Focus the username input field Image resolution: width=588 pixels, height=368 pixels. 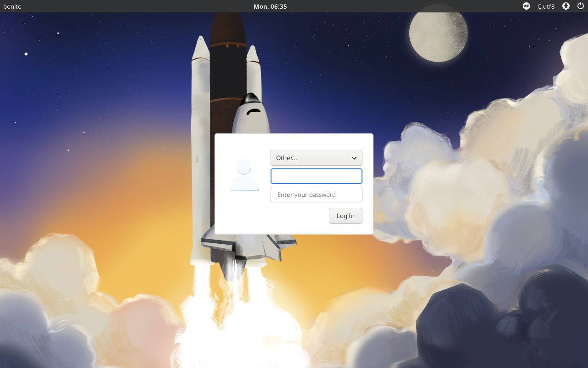pos(317,176)
